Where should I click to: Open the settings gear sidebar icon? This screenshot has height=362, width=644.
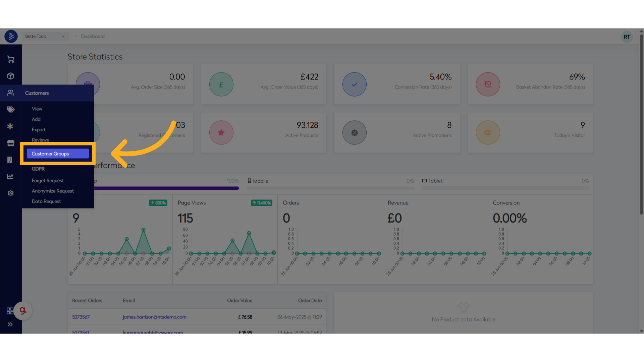(11, 193)
